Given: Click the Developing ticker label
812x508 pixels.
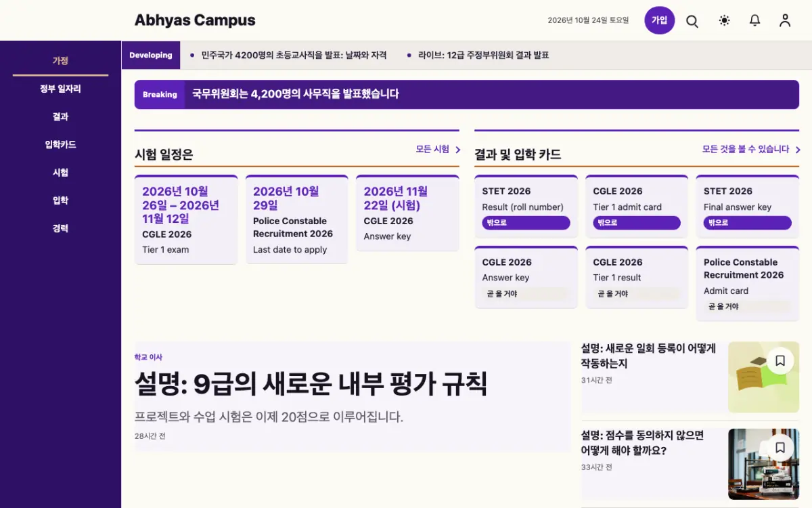Looking at the screenshot, I should pyautogui.click(x=151, y=56).
